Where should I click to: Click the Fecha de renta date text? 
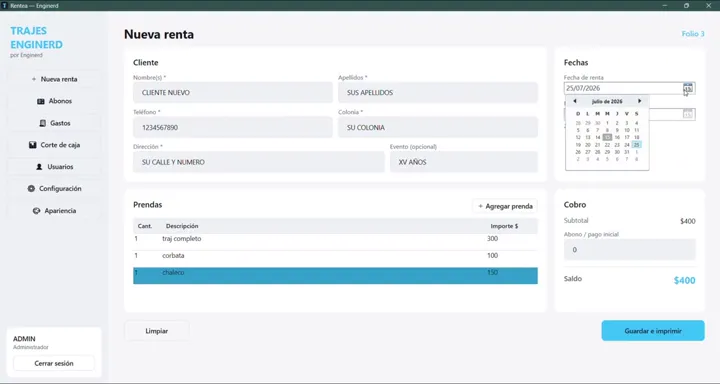click(x=583, y=88)
